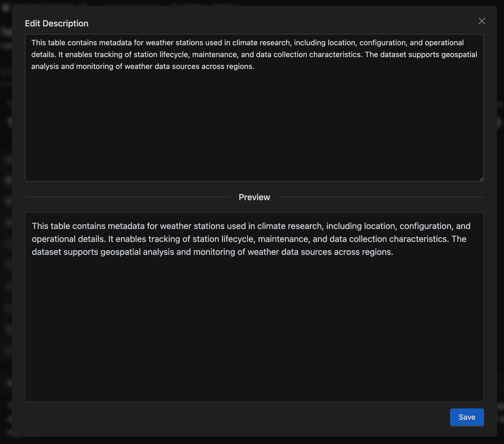The width and height of the screenshot is (504, 444).
Task: Click the Edit Description dialog title
Action: [57, 23]
